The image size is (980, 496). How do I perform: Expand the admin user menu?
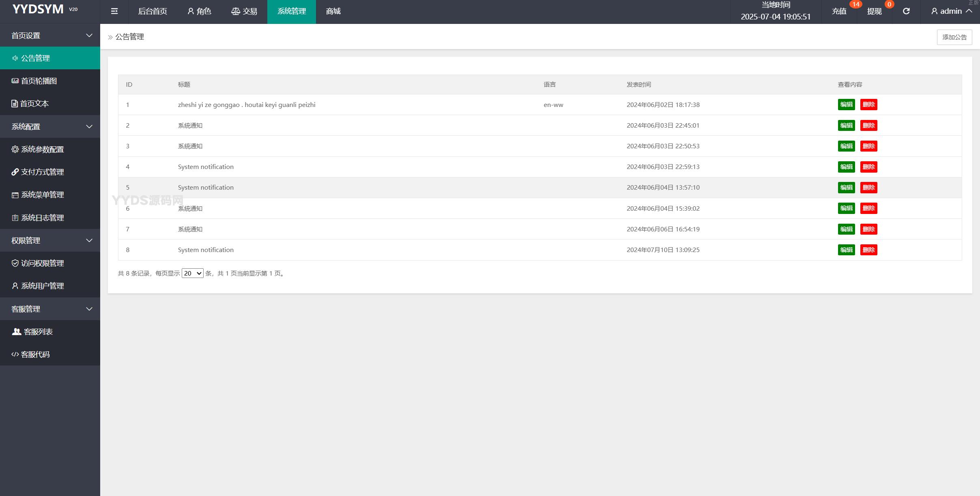(951, 11)
